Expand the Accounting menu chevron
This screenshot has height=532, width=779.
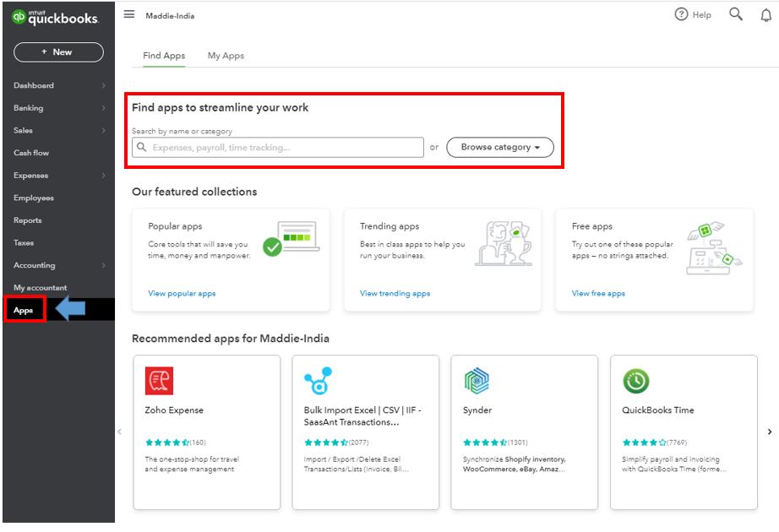(x=103, y=265)
